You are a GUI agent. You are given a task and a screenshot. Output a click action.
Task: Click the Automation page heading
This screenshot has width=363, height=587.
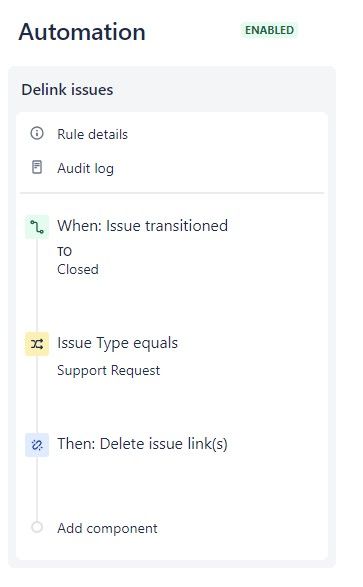point(82,31)
